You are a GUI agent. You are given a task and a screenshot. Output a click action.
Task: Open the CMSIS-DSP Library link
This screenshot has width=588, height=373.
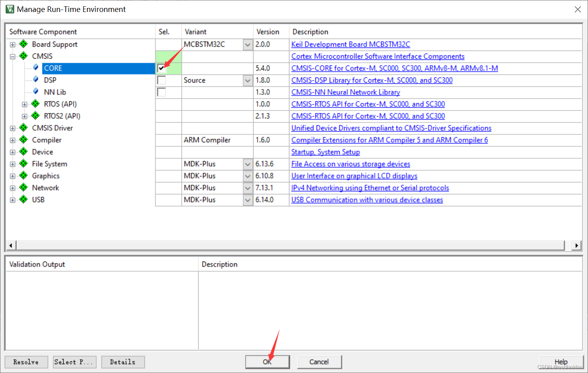click(x=372, y=80)
